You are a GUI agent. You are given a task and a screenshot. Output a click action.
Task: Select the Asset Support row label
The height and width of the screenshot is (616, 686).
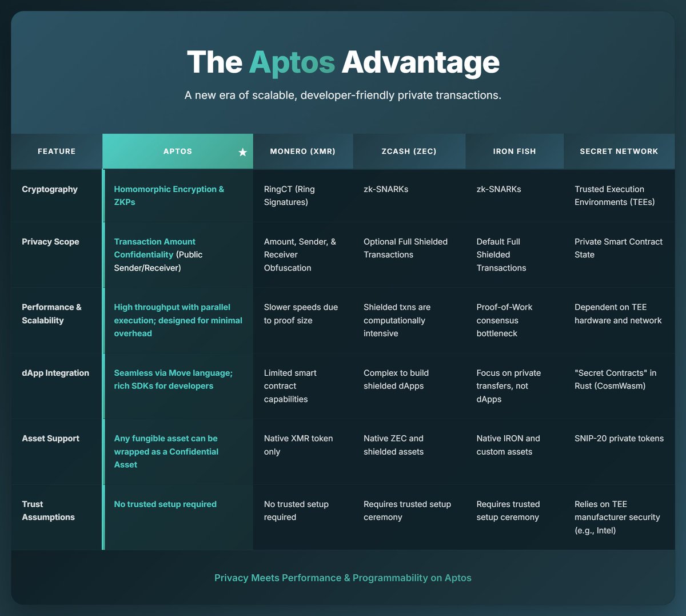[50, 438]
